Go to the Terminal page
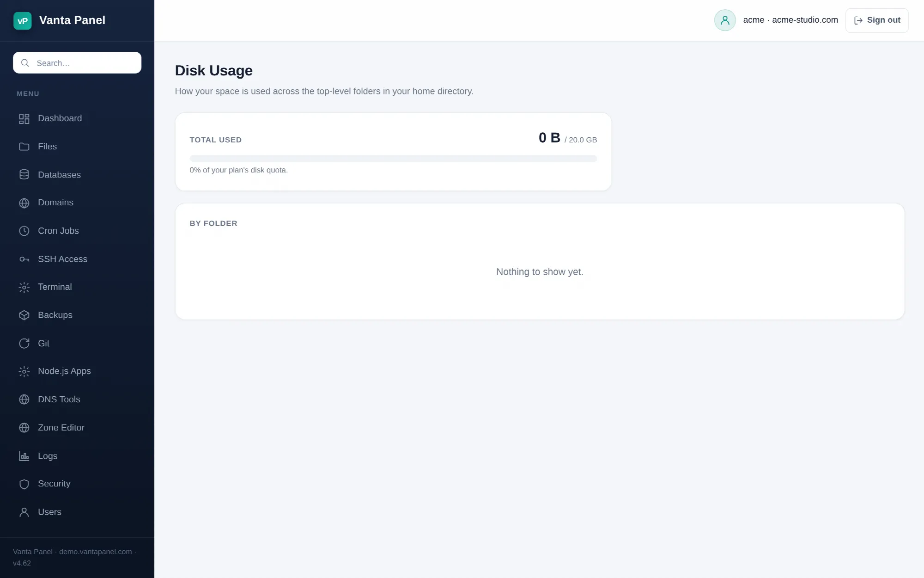This screenshot has height=578, width=924. (77, 287)
